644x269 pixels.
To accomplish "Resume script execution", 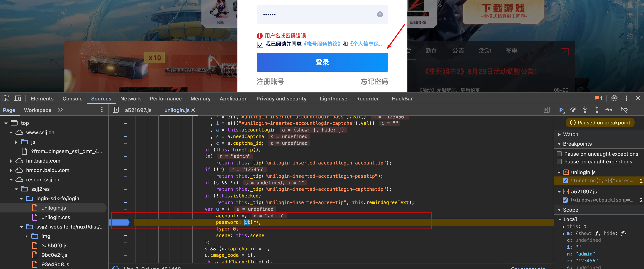I will 561,110.
